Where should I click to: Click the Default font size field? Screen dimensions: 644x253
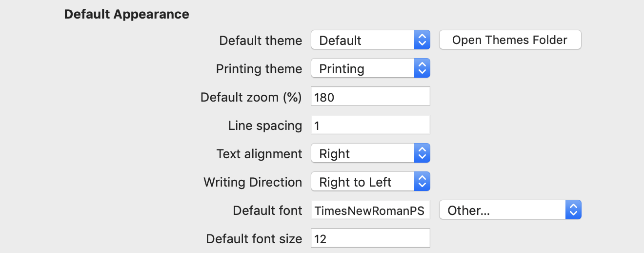pyautogui.click(x=370, y=238)
